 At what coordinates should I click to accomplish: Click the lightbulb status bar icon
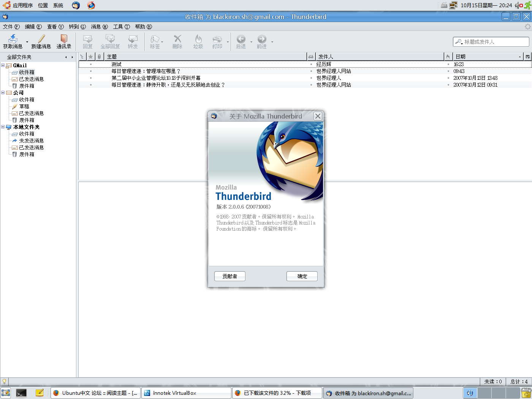coord(4,382)
